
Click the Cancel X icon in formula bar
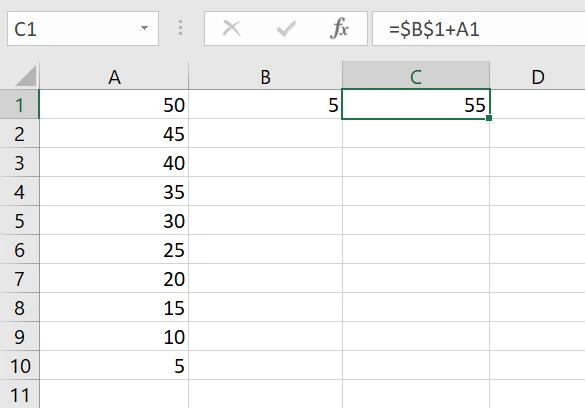pos(231,28)
